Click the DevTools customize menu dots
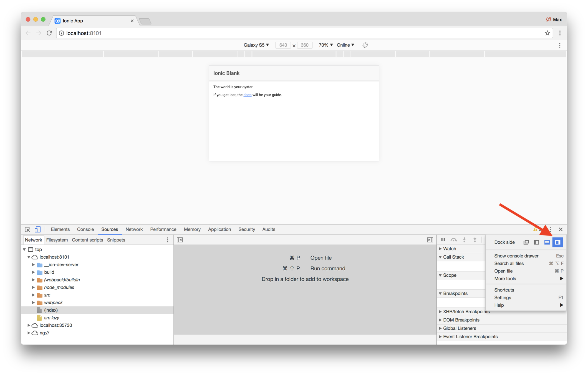Screen dimensions: 588x375 click(x=550, y=229)
